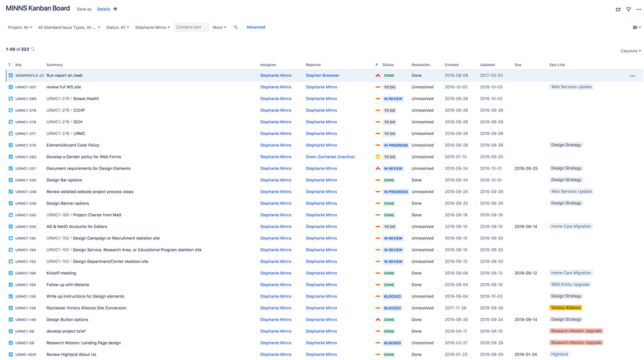Click Web Services Update epic on URMC1-307 row
The width and height of the screenshot is (644, 360).
point(571,86)
